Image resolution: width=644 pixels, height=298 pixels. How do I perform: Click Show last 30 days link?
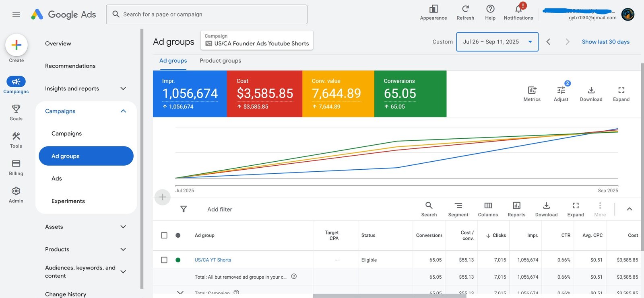coord(606,42)
